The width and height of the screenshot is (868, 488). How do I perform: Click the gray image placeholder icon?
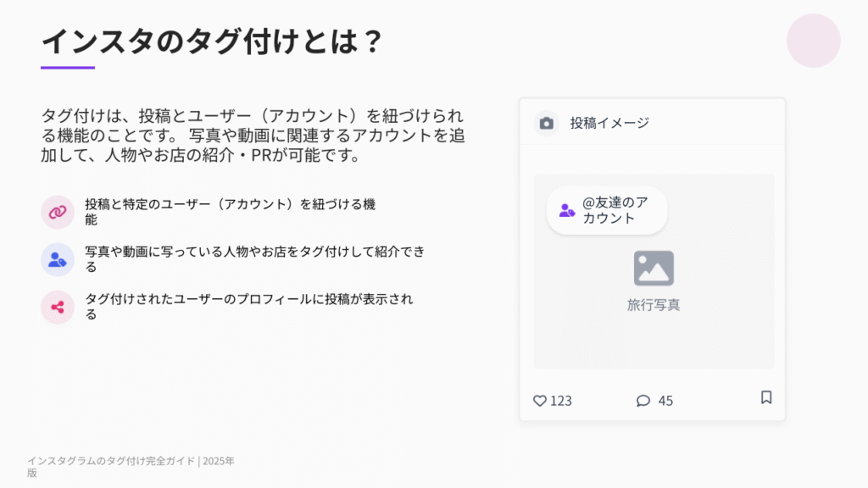pos(654,268)
